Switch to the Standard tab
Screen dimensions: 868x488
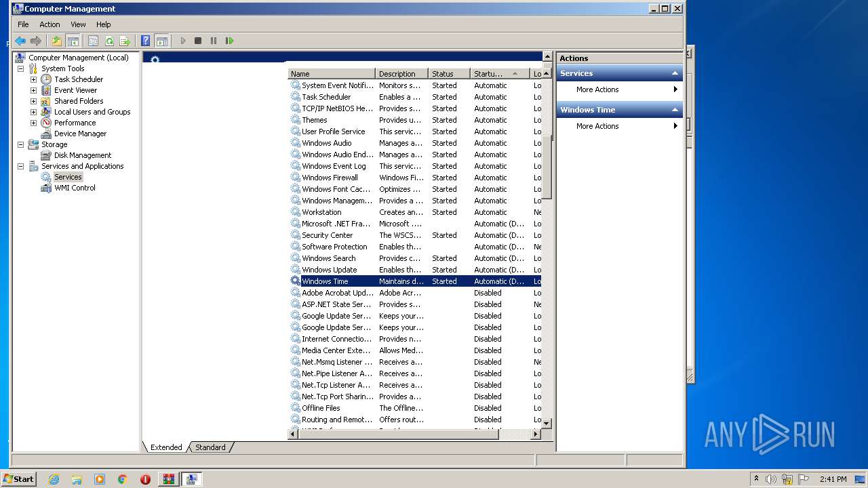(x=210, y=447)
